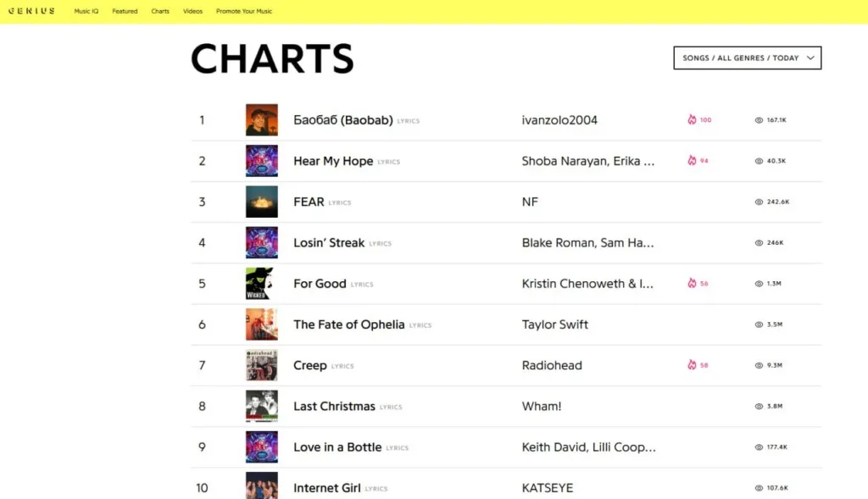This screenshot has width=868, height=499.
Task: Click flame icon on Hear My Hope row
Action: tap(692, 161)
